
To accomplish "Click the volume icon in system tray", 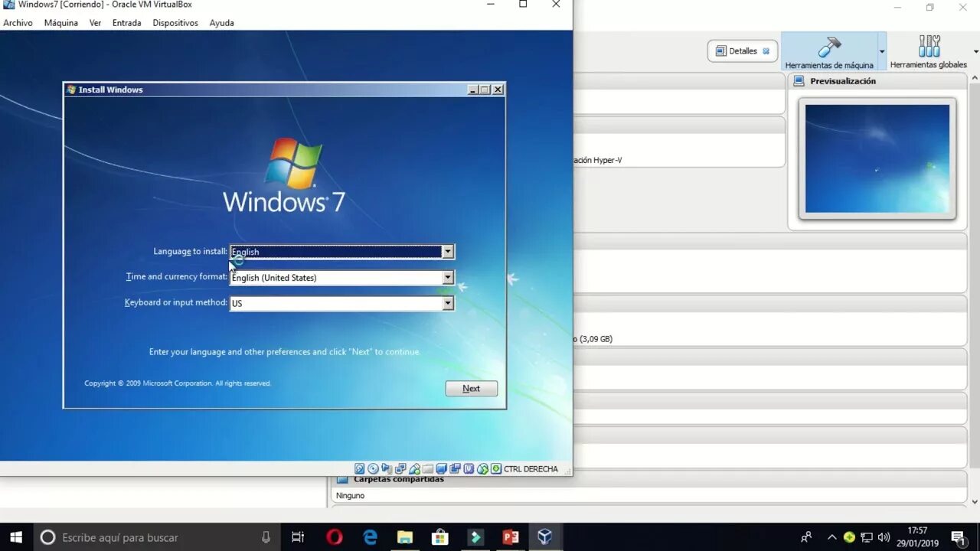I will 884,537.
